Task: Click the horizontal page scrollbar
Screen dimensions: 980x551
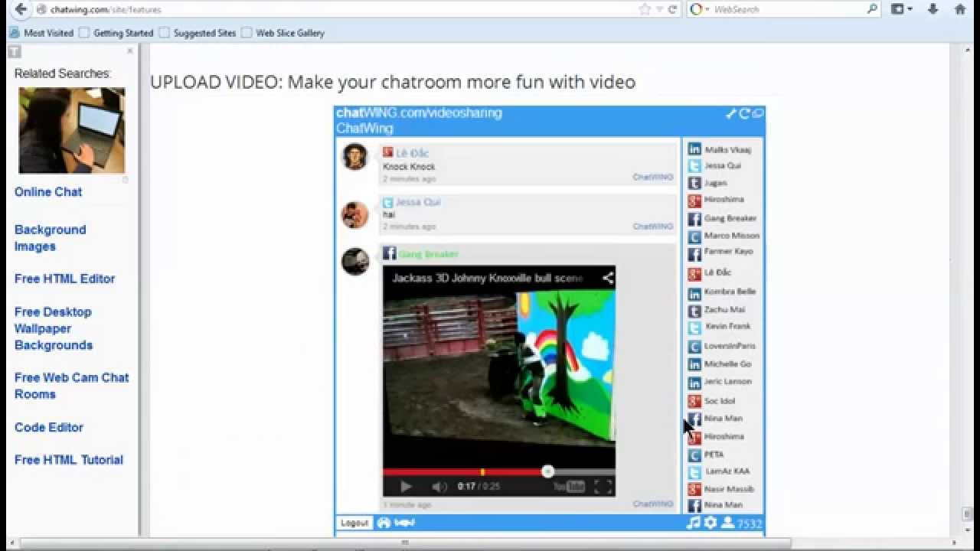Action: tap(405, 543)
